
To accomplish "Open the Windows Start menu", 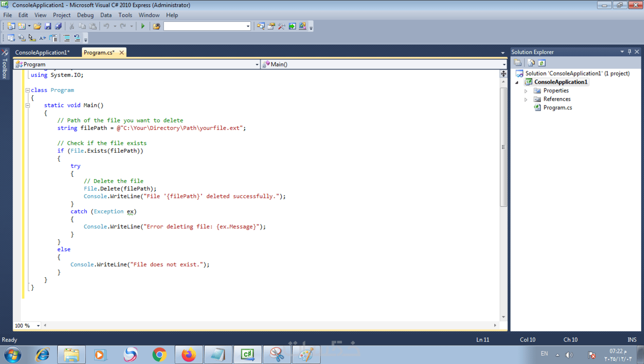I will 13,355.
